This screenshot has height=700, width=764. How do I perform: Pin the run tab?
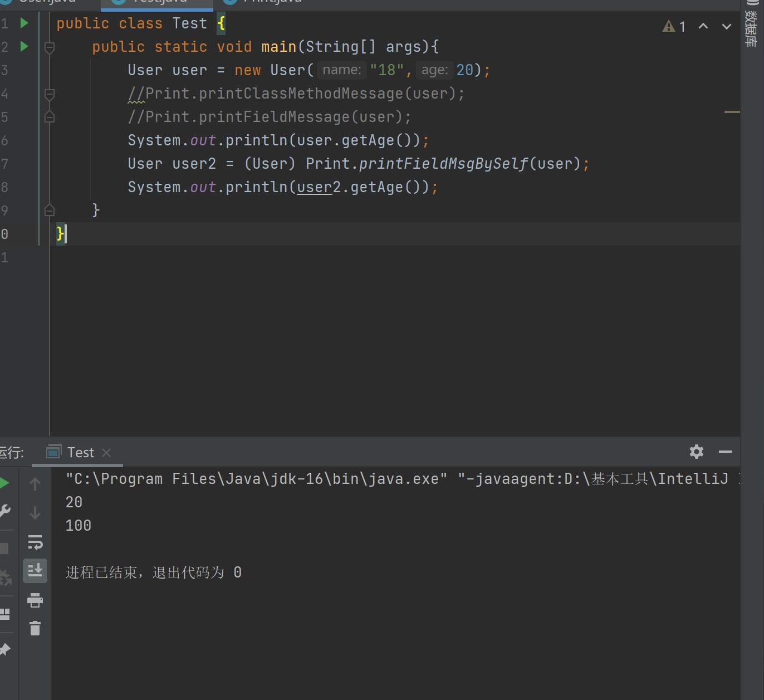point(4,649)
